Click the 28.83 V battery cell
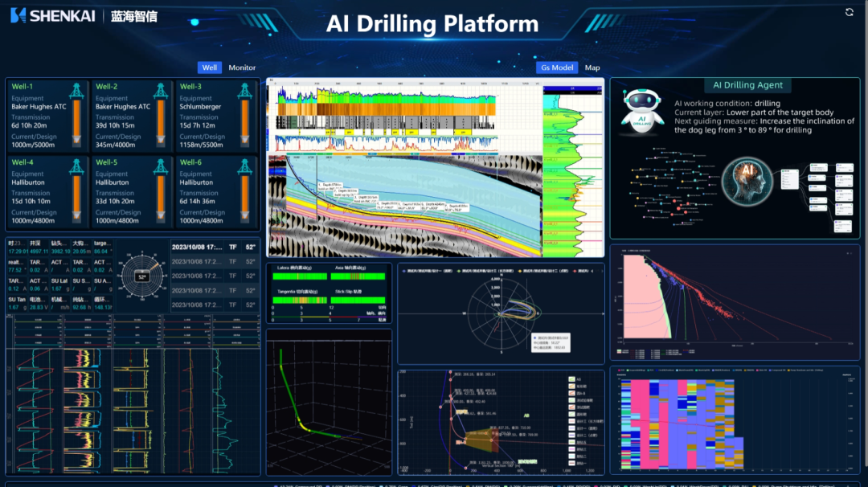The height and width of the screenshot is (487, 868). click(x=39, y=303)
